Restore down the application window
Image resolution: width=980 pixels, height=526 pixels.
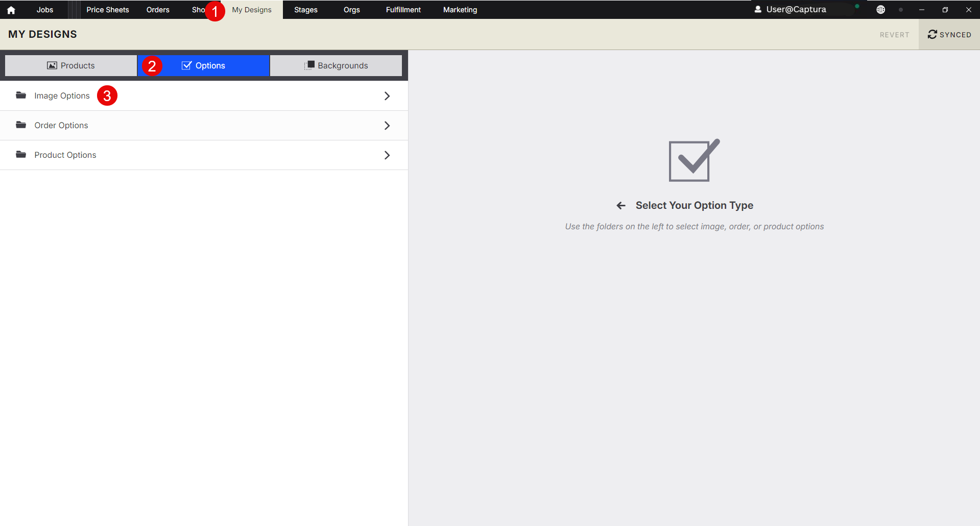pos(945,10)
